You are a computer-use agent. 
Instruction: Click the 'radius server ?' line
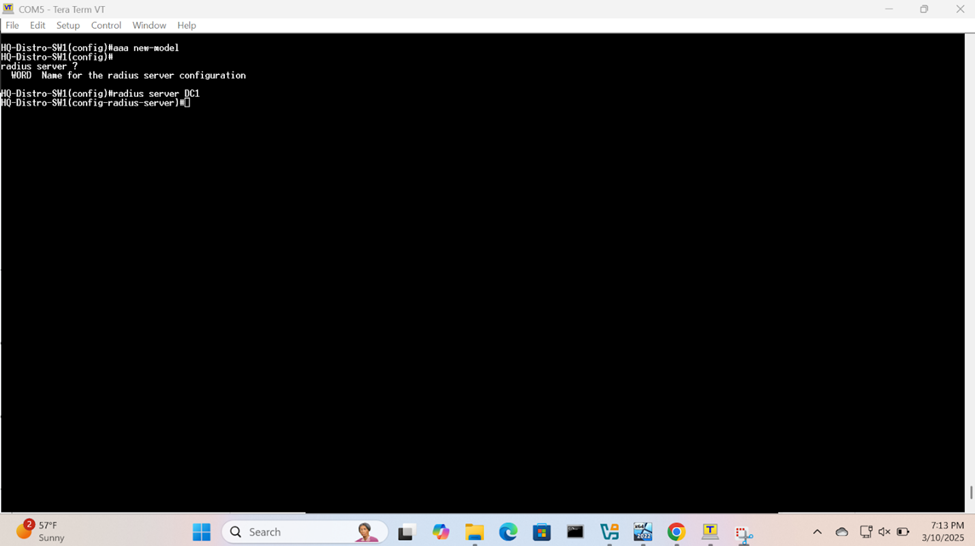39,66
